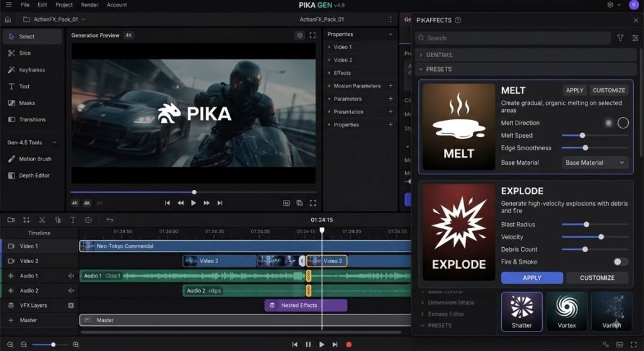Open the Project menu
644x351 pixels.
click(64, 5)
